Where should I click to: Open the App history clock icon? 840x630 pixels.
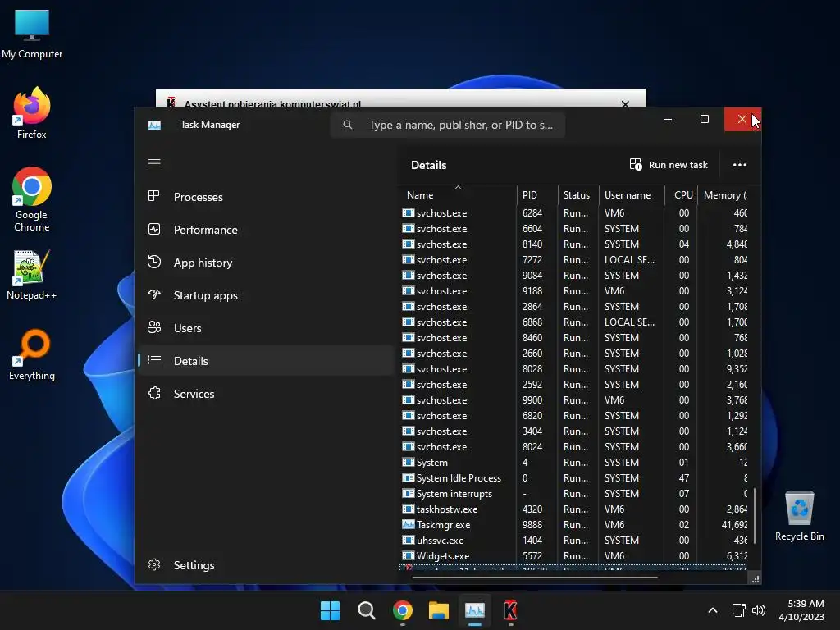point(153,262)
